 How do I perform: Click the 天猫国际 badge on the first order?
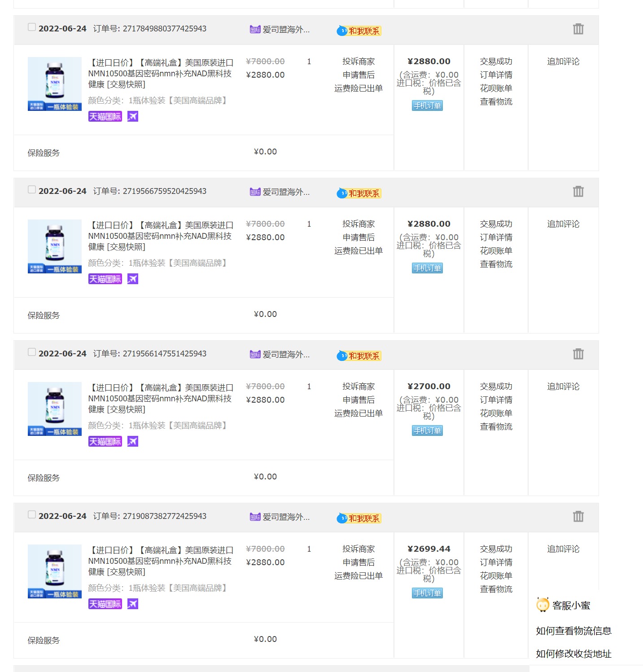(105, 116)
